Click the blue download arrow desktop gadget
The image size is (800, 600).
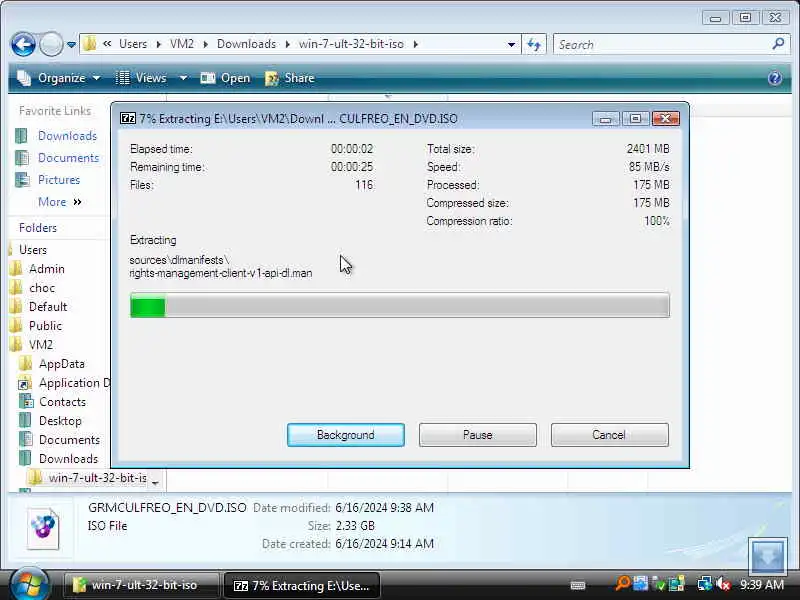(x=768, y=556)
